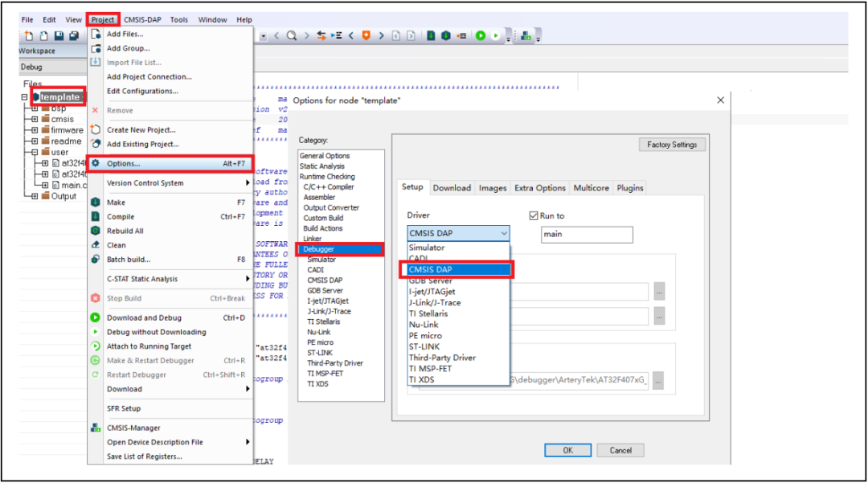Screen dimensions: 868x483
Task: Close the Options for node dialog
Action: (720, 100)
